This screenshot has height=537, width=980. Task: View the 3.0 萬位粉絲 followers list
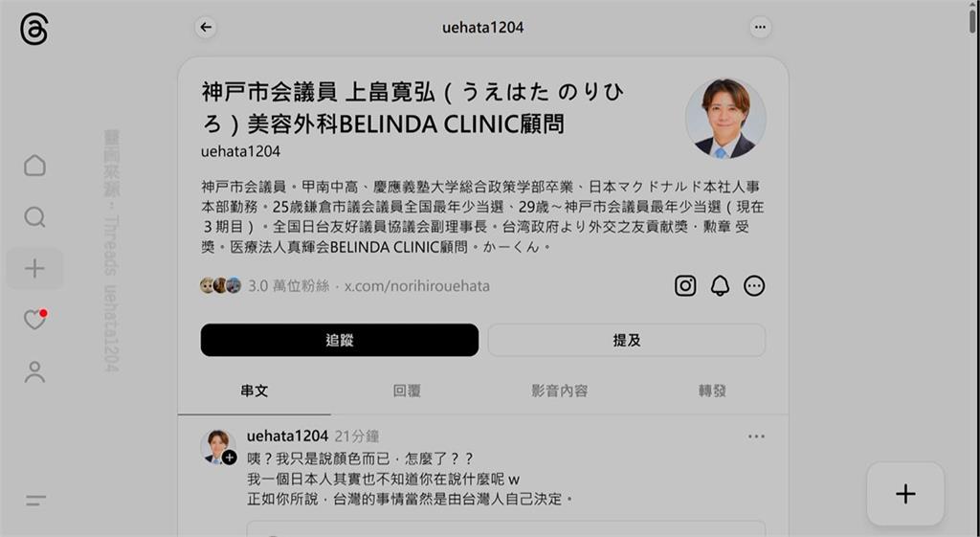[288, 285]
